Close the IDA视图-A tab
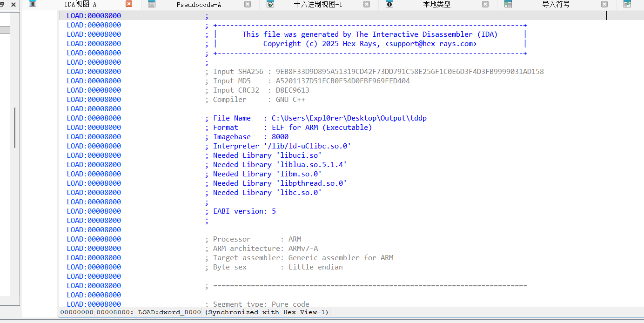Image resolution: width=644 pixels, height=323 pixels. (x=129, y=4)
